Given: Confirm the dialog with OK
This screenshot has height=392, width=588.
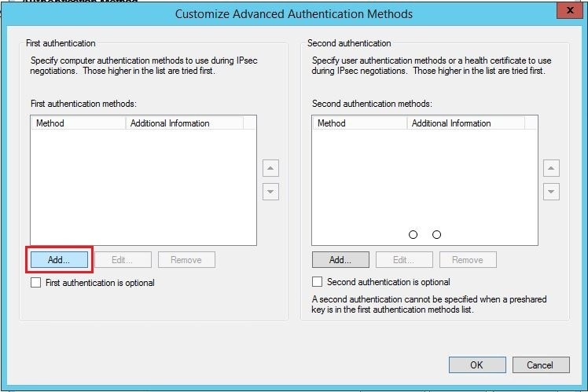Looking at the screenshot, I should pyautogui.click(x=477, y=365).
